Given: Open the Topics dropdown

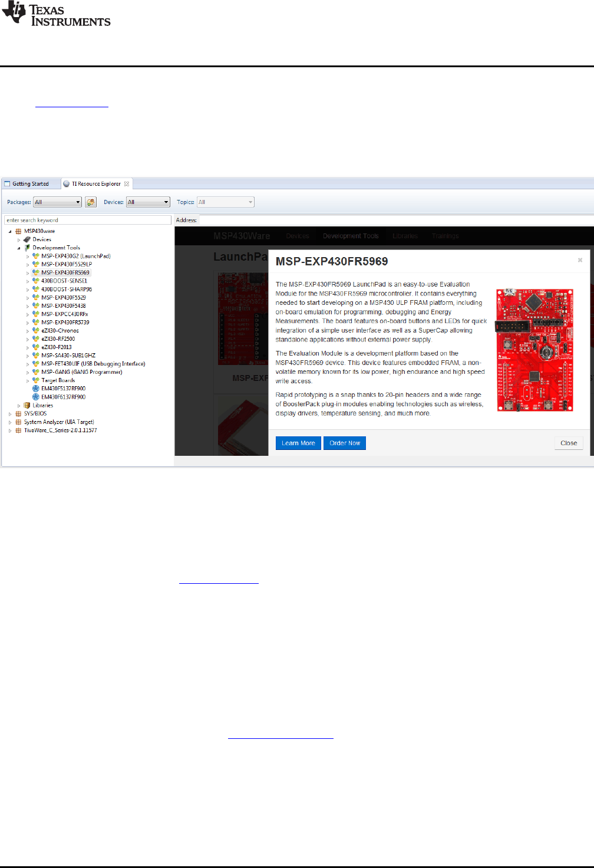Looking at the screenshot, I should pyautogui.click(x=225, y=202).
